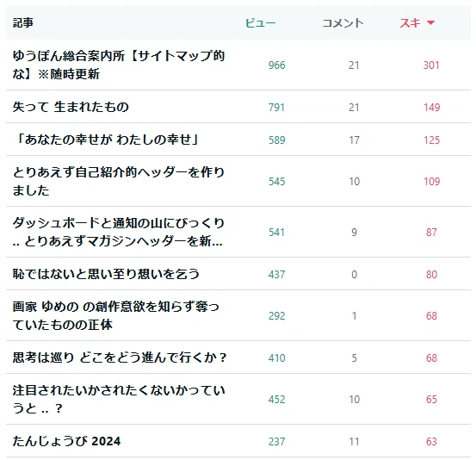Click the 記事 column header

tap(22, 23)
